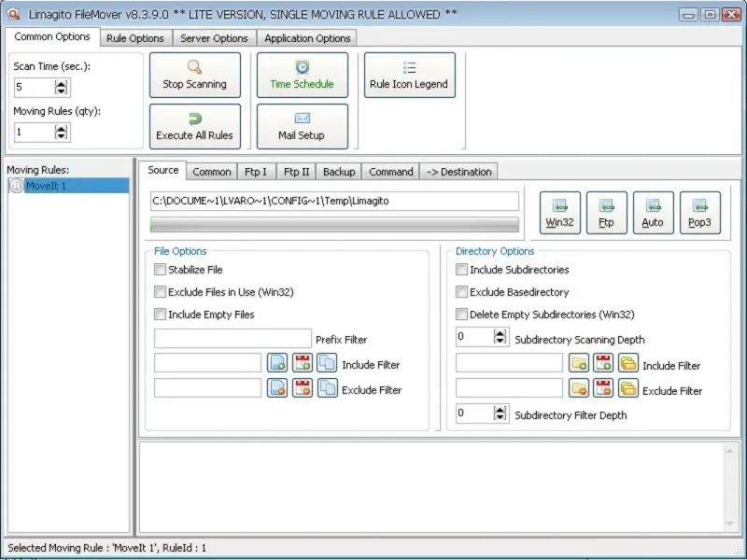This screenshot has height=560, width=747.
Task: Toggle Exclude Basedirectory checkbox
Action: pyautogui.click(x=461, y=292)
